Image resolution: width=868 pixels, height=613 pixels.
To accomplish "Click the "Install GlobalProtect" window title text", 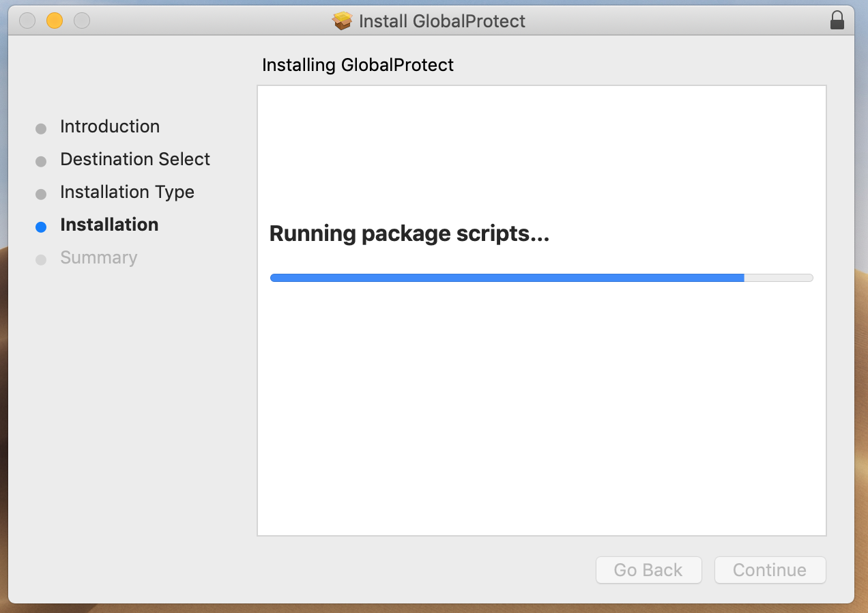I will [442, 21].
